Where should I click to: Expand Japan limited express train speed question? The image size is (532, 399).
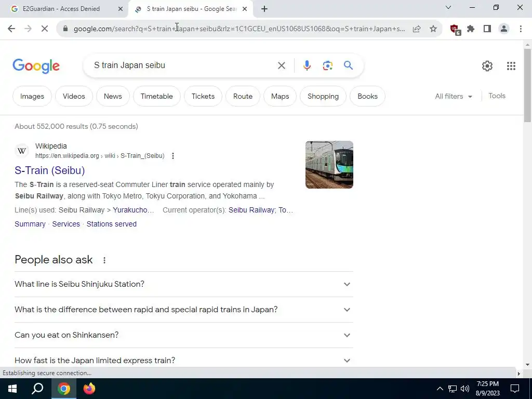[x=183, y=360]
